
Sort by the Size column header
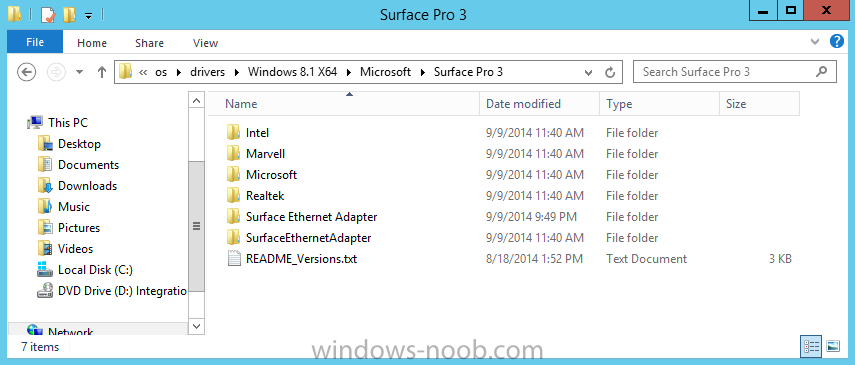[x=760, y=104]
